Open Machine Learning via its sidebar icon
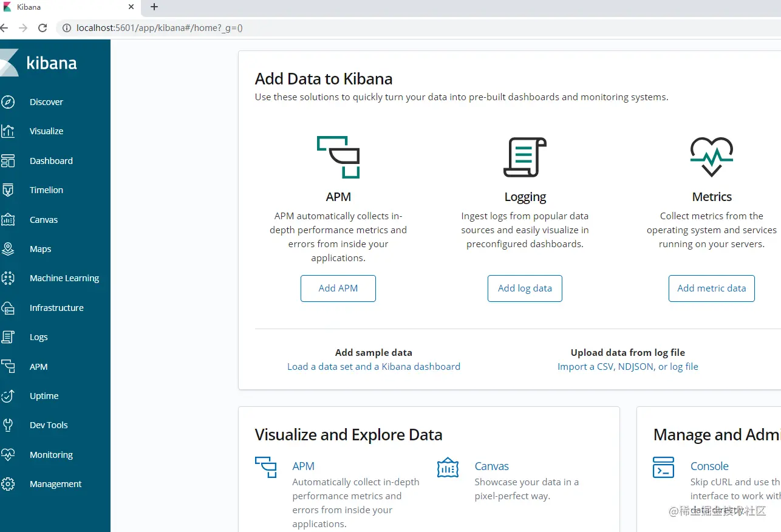This screenshot has height=532, width=781. click(x=8, y=278)
